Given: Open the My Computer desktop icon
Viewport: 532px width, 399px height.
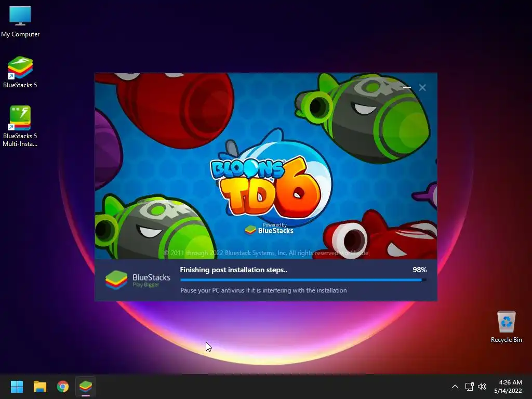Looking at the screenshot, I should click(x=20, y=22).
